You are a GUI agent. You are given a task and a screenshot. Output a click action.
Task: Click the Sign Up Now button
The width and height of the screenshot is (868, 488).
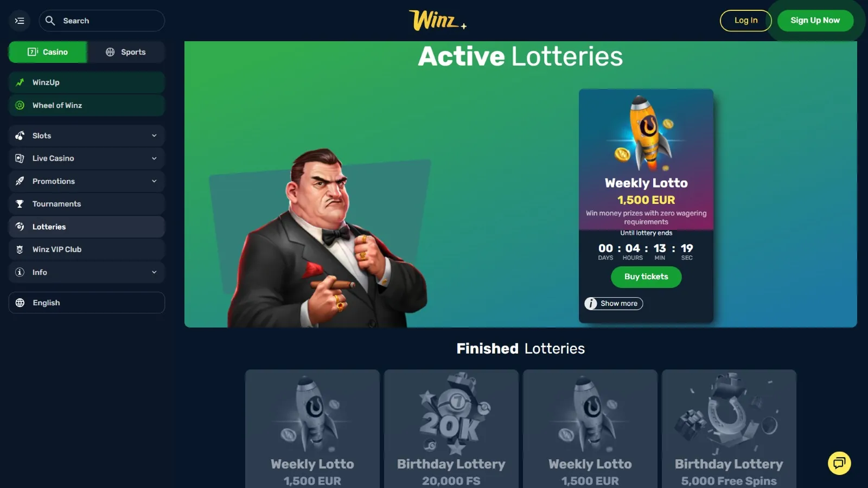point(815,21)
